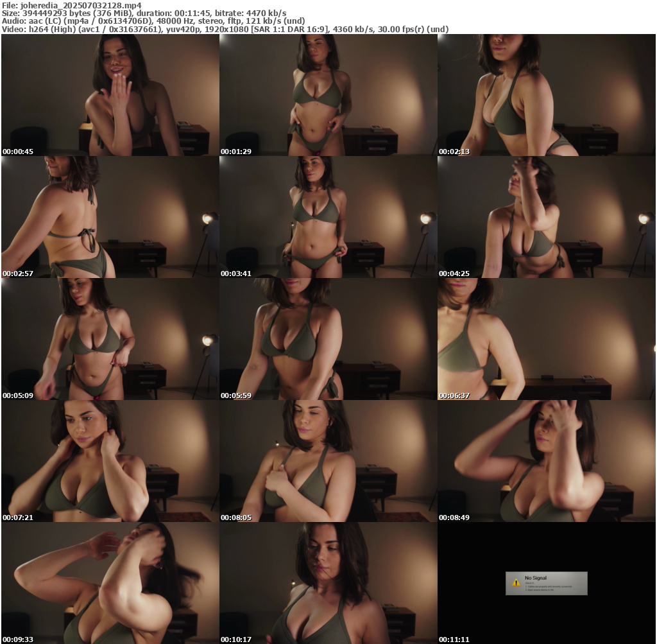
Task: Select the thumbnail at 00:03:41
Action: [328, 217]
